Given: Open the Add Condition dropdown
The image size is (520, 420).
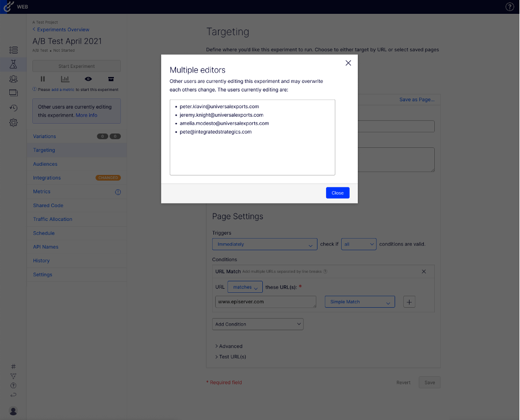Looking at the screenshot, I should [258, 324].
